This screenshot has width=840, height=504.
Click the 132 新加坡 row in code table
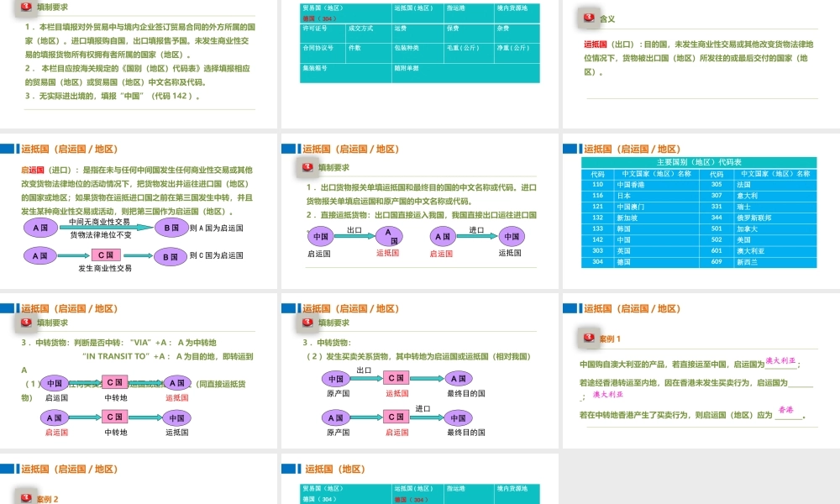pyautogui.click(x=640, y=218)
